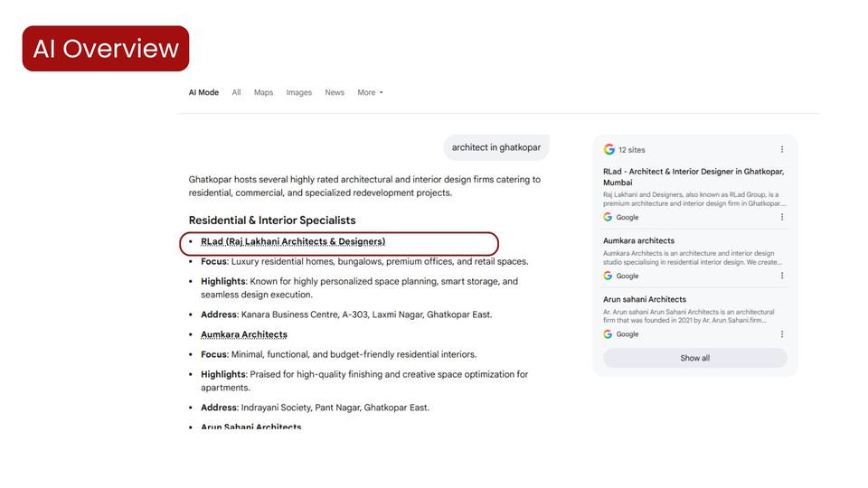Click the Kanara Business Centre address line
This screenshot has height=488, width=868.
(x=346, y=314)
